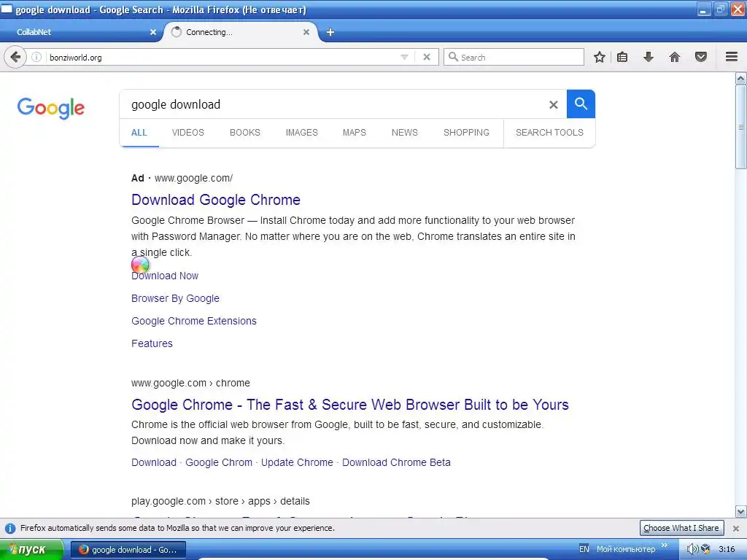Go to Firefox home page icon
This screenshot has width=747, height=560.
(x=675, y=57)
